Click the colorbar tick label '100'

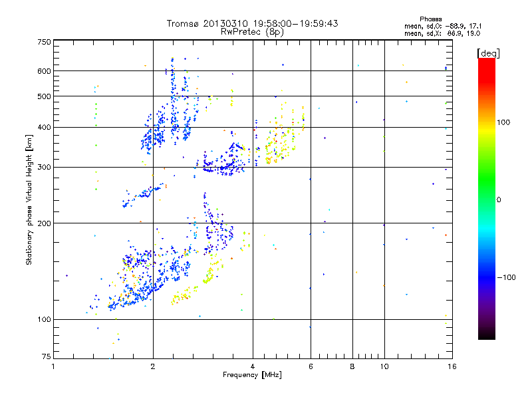[x=503, y=122]
